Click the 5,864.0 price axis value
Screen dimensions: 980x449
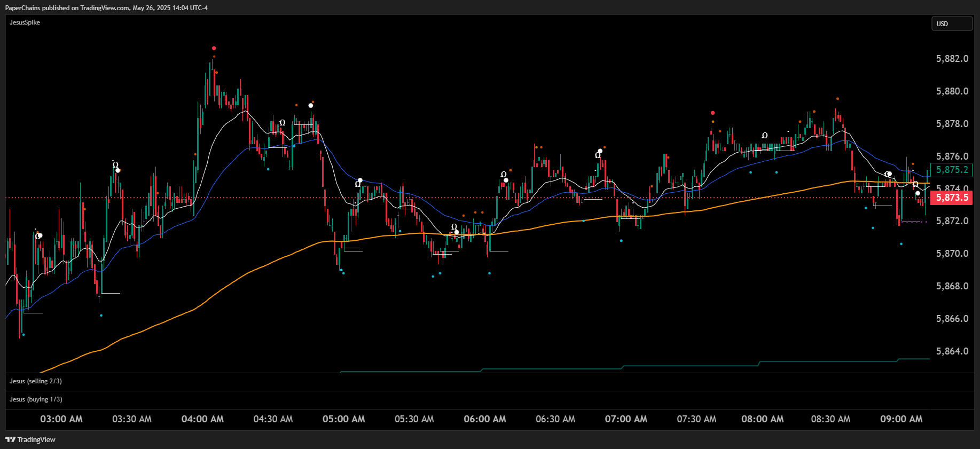[952, 351]
